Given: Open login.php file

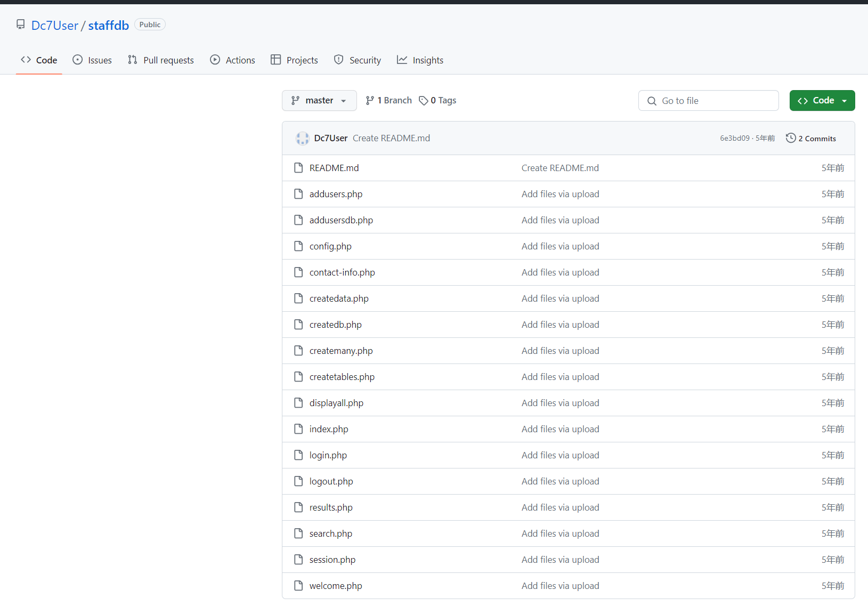Looking at the screenshot, I should pos(328,455).
